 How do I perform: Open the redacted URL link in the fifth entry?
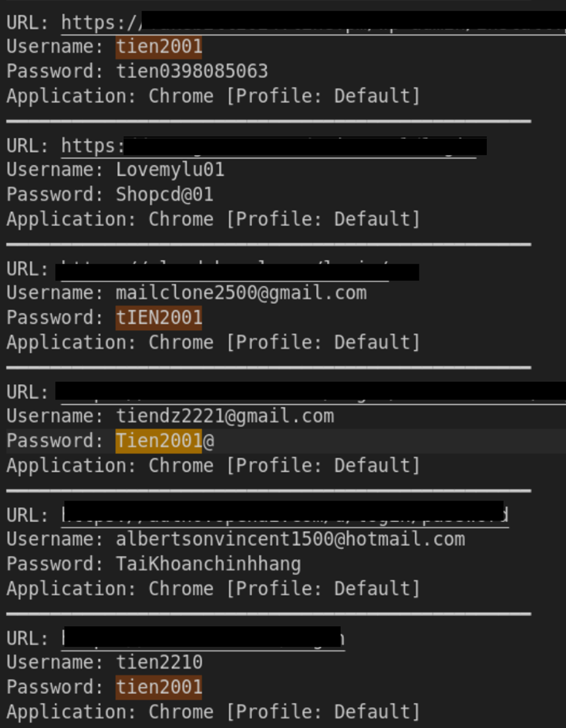[285, 515]
